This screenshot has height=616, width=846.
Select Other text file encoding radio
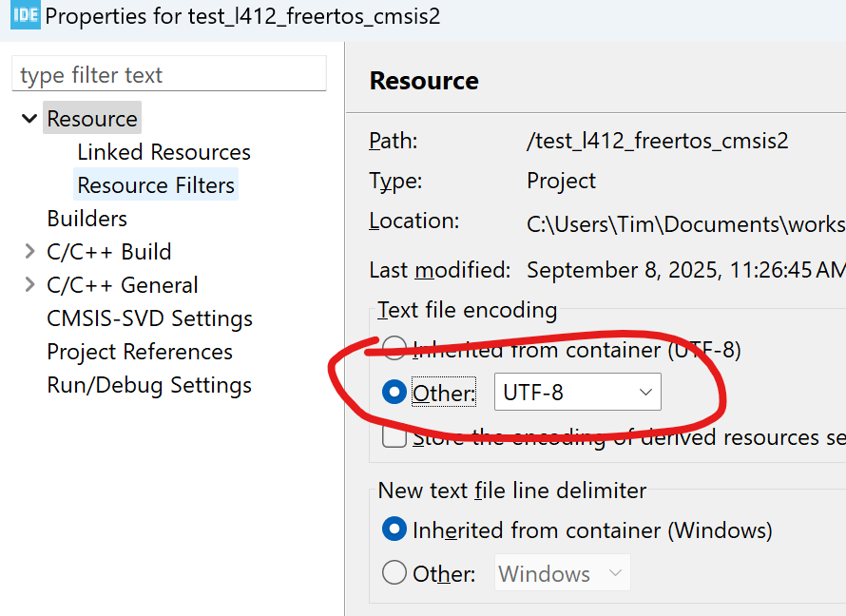[x=394, y=393]
